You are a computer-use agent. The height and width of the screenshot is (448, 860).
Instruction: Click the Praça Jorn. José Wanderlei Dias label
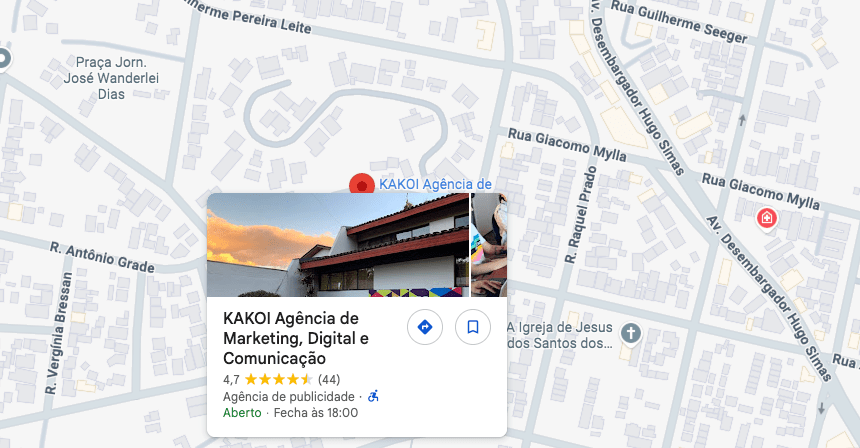pyautogui.click(x=111, y=78)
